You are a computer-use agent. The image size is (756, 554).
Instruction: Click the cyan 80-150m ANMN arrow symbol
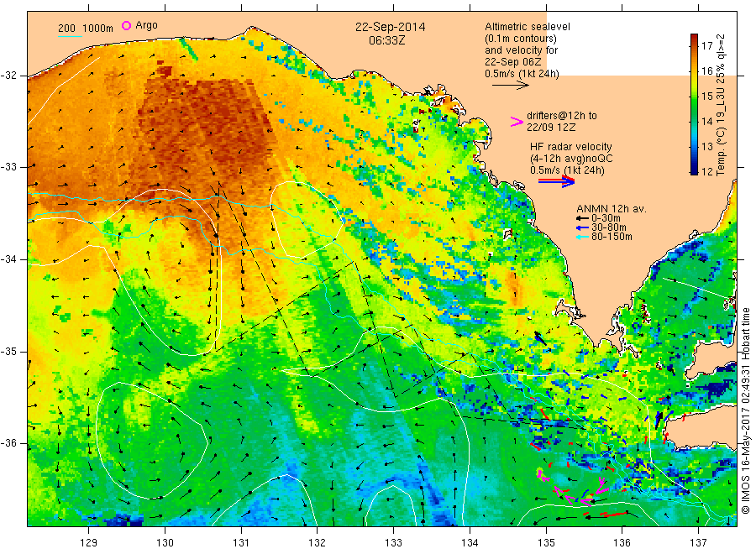point(582,237)
